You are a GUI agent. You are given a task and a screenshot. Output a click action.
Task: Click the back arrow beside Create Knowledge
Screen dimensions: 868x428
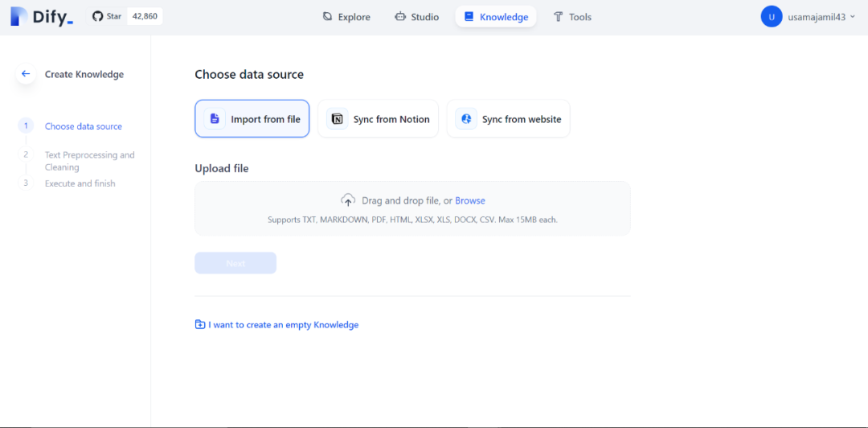coord(26,74)
